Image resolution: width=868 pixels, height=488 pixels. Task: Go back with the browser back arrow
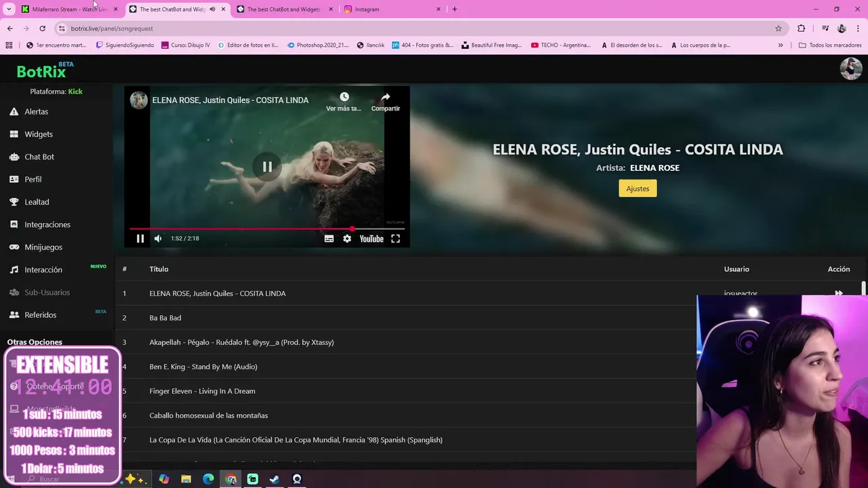(x=9, y=28)
